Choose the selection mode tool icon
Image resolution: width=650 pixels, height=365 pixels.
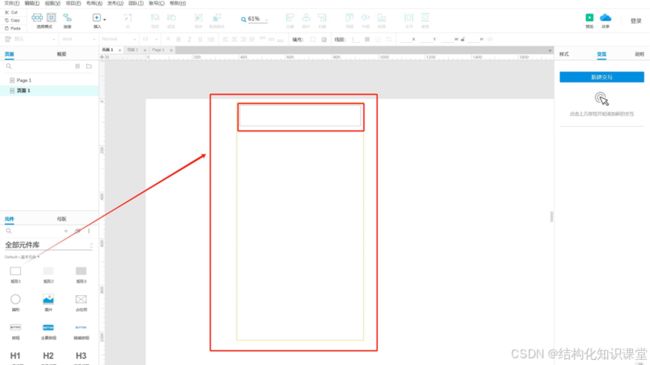(x=37, y=17)
